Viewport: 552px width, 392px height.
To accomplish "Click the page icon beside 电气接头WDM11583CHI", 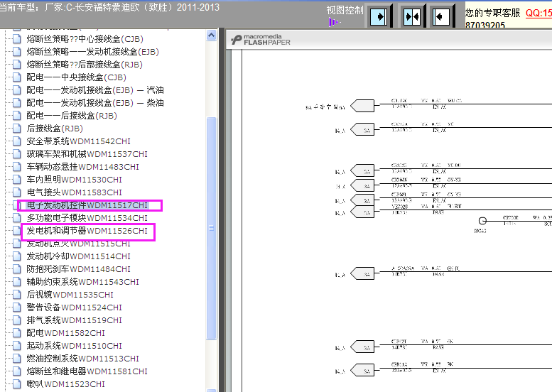I will pos(17,192).
